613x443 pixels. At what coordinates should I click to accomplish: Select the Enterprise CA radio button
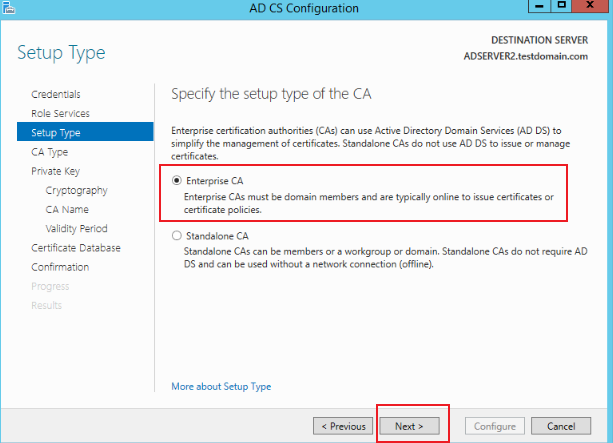(x=177, y=180)
